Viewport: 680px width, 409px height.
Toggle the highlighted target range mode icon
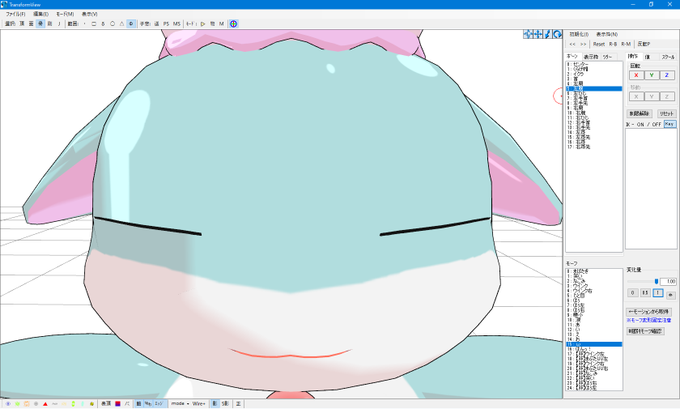(131, 24)
